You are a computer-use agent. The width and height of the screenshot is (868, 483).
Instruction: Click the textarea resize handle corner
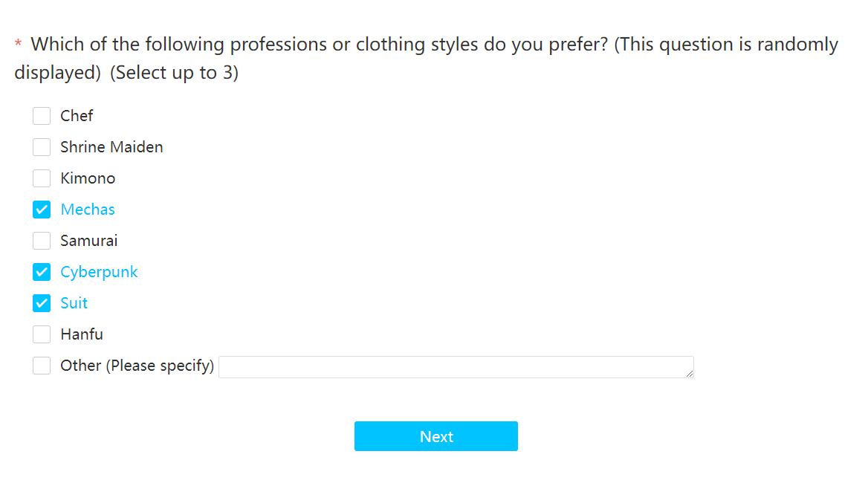pyautogui.click(x=689, y=374)
